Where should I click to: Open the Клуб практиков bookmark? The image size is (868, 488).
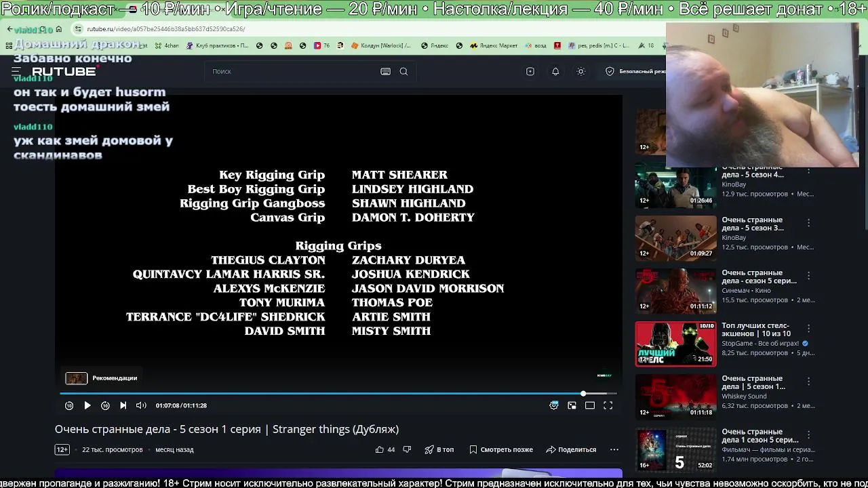[217, 45]
